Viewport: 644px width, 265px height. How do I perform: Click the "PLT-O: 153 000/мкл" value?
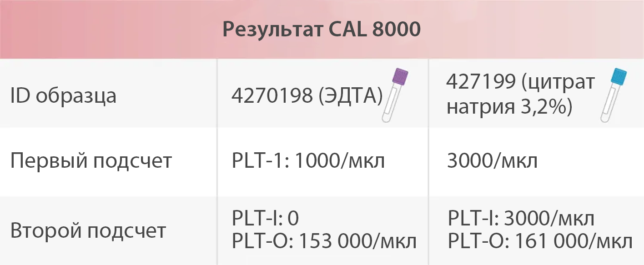coord(324,241)
